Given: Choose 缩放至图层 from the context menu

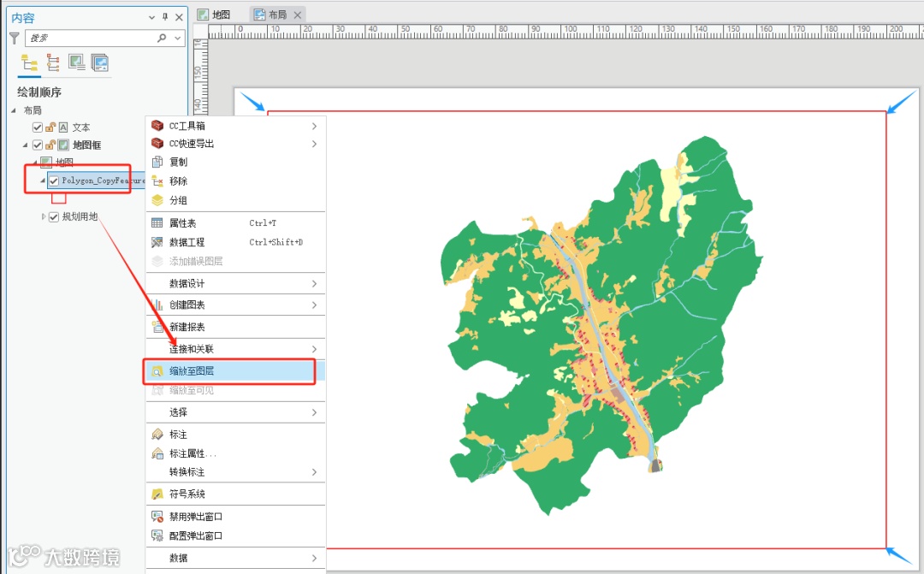Looking at the screenshot, I should pyautogui.click(x=191, y=371).
